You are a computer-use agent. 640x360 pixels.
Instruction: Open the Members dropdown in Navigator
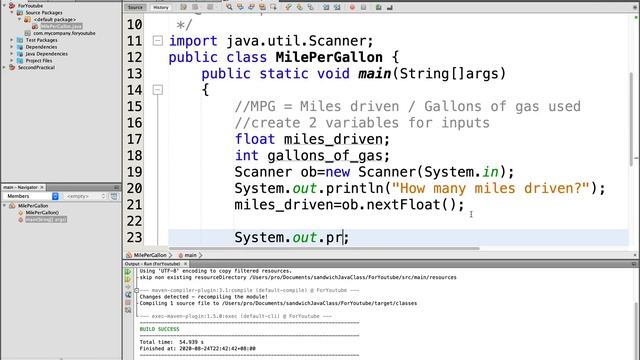pos(31,196)
